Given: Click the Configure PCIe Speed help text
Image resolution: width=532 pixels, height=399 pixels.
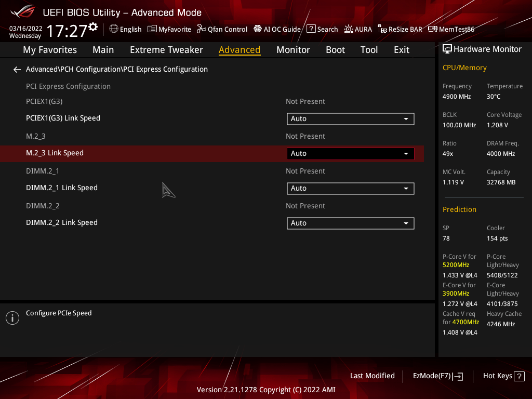Looking at the screenshot, I should (x=59, y=313).
